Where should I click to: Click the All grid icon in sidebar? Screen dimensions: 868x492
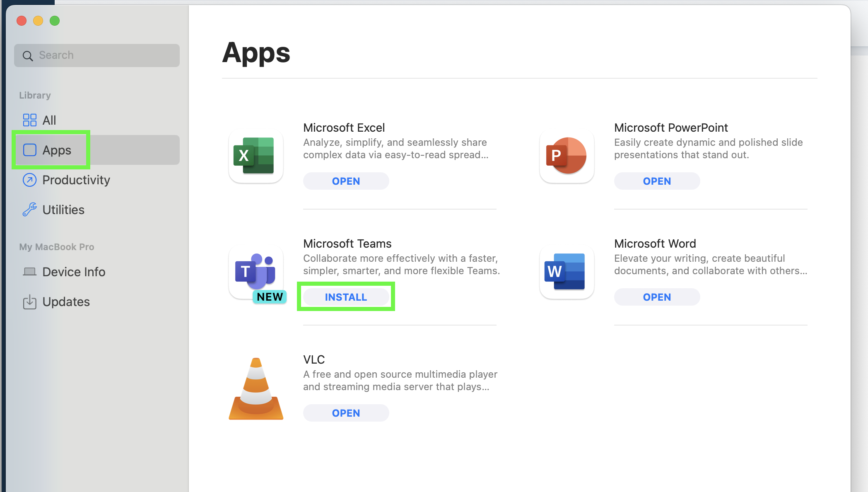(29, 120)
